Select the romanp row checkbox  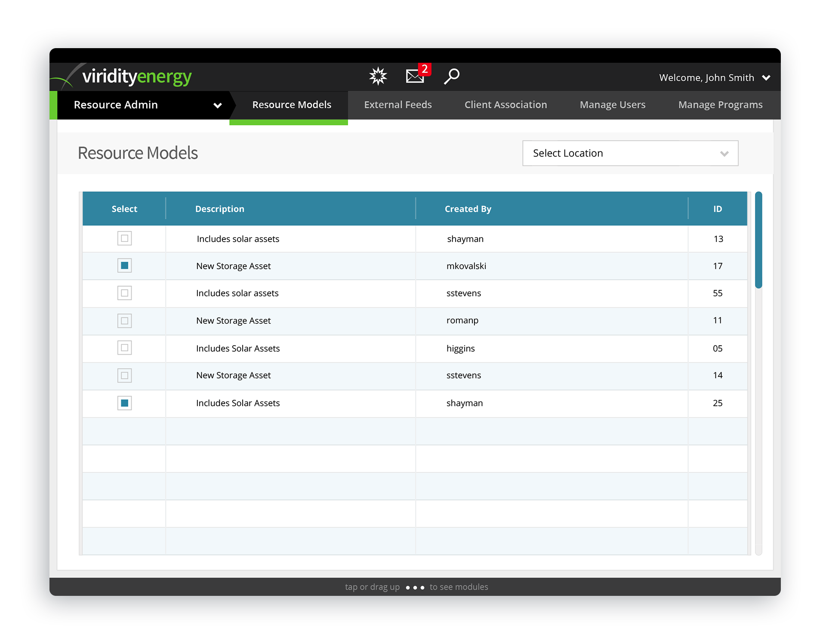tap(124, 321)
